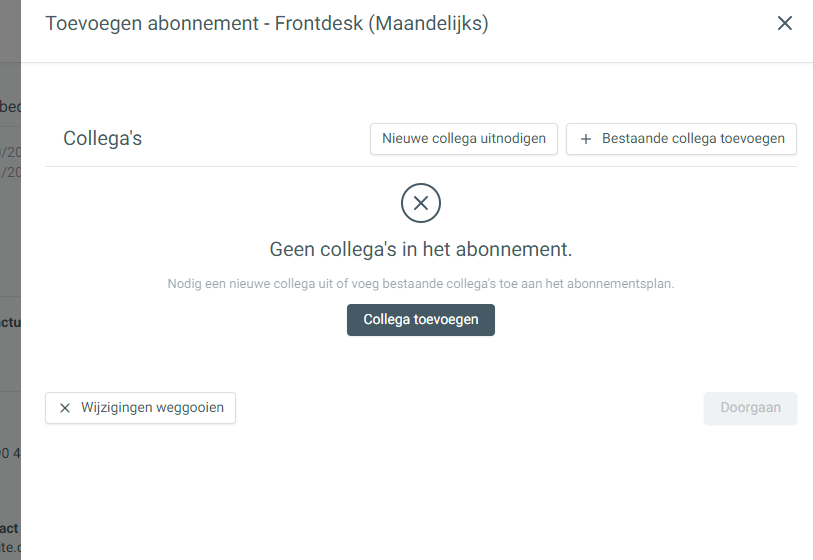Click the Geen collega's in het abonnement message
Viewport: 813px width, 560px height.
pos(420,249)
